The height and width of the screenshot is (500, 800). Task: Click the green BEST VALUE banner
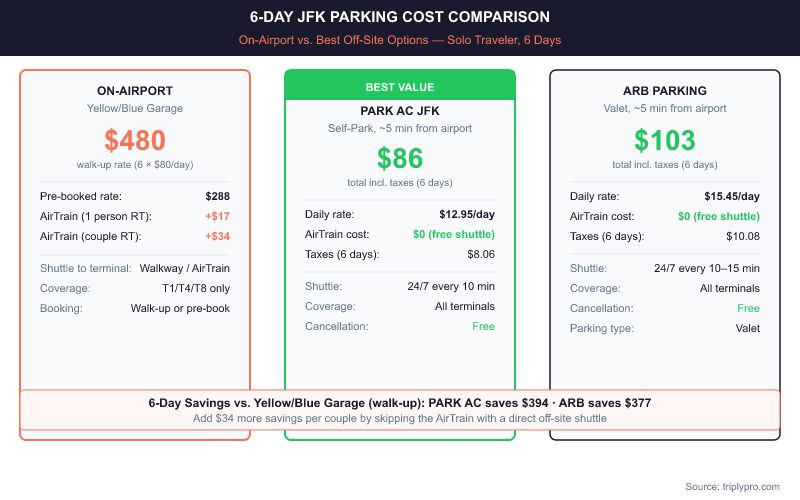click(400, 87)
